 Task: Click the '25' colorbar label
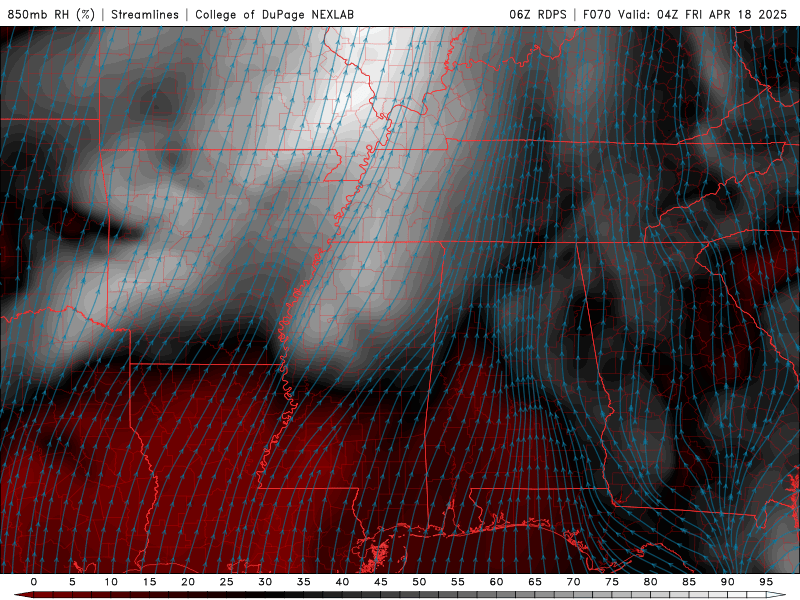tap(227, 582)
